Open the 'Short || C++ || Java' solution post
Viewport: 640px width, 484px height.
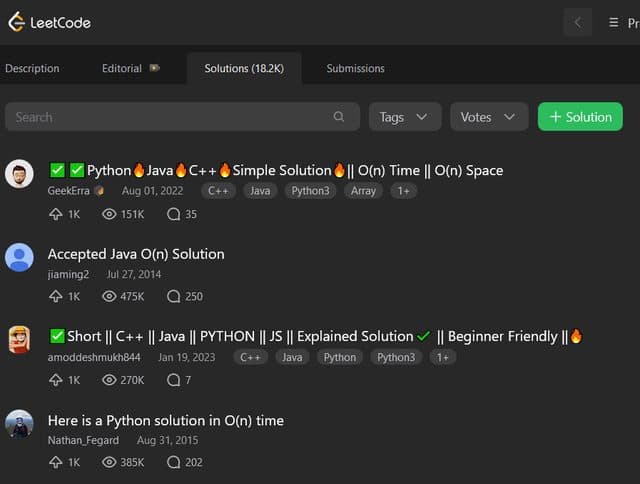tap(316, 336)
